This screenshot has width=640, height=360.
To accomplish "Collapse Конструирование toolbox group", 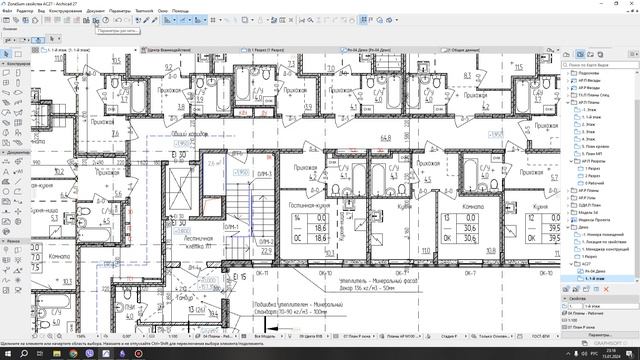I will click(x=3, y=64).
